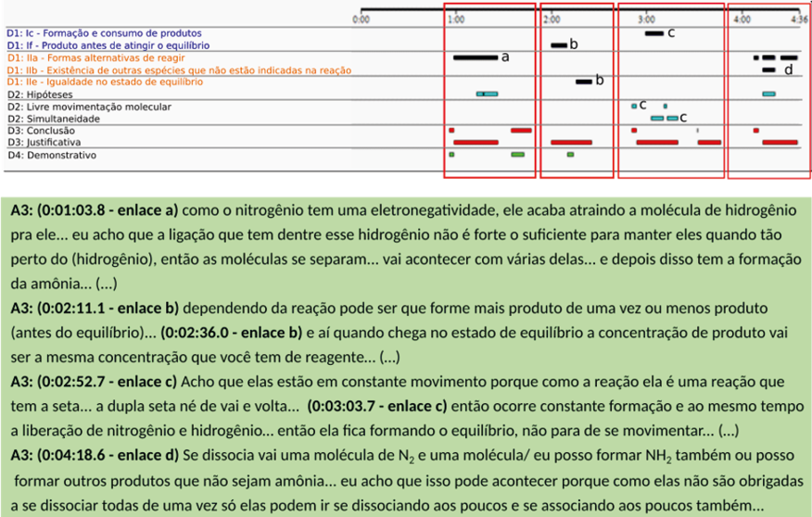Click the teal Hipóteses bar after 4:00
The width and height of the screenshot is (812, 517).
pyautogui.click(x=768, y=94)
